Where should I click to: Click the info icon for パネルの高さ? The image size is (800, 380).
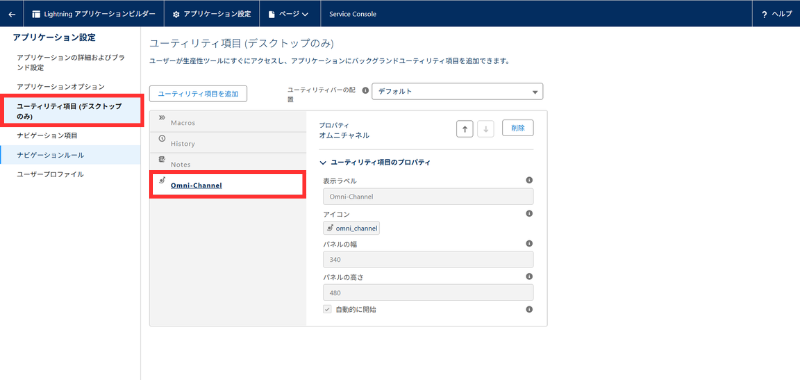click(x=529, y=276)
